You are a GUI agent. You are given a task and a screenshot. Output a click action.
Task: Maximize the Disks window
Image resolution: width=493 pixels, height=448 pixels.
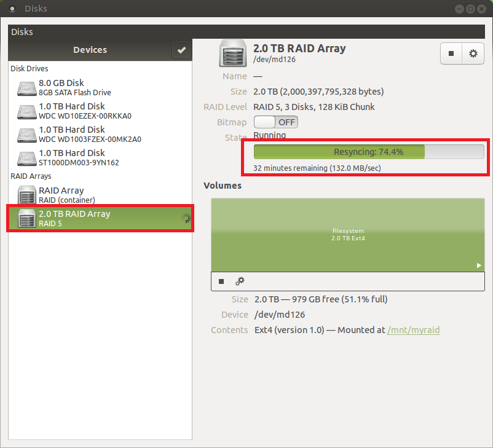click(470, 9)
